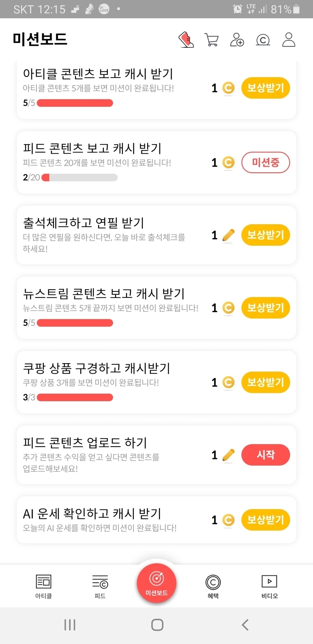Claim reward for 뉴스트림 콘텐츠 mission
Screen dimensions: 313x644
[265, 308]
